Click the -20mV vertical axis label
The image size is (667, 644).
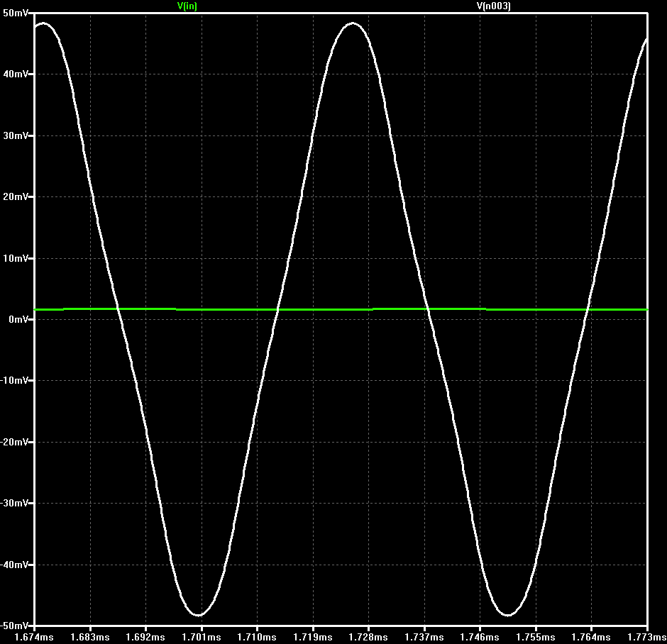tap(14, 442)
